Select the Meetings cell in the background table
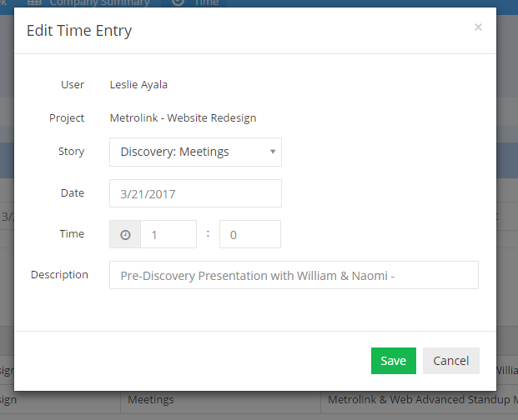Image resolution: width=518 pixels, height=420 pixels. tap(151, 400)
